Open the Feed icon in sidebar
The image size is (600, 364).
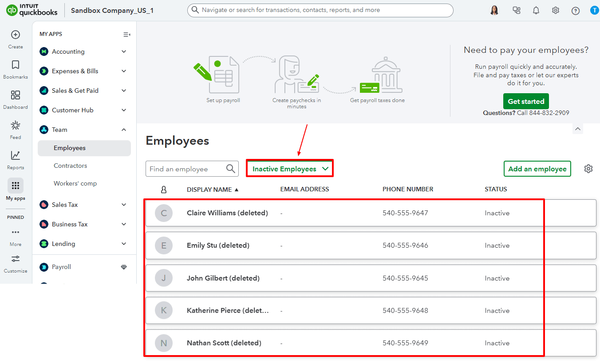click(16, 125)
